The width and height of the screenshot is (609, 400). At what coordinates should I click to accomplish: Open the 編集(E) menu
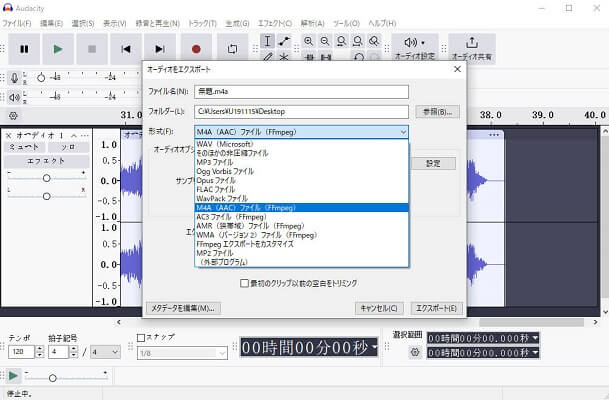(x=52, y=23)
